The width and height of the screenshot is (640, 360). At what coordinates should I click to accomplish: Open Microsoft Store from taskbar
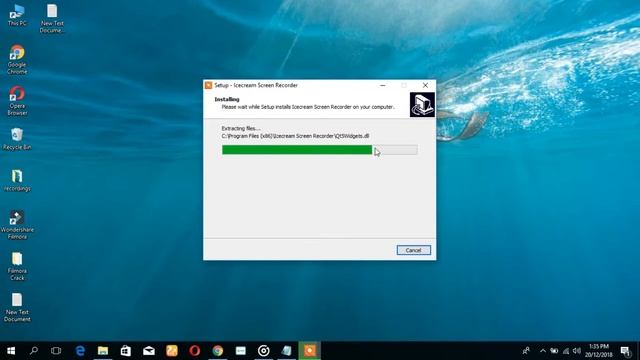pos(126,351)
